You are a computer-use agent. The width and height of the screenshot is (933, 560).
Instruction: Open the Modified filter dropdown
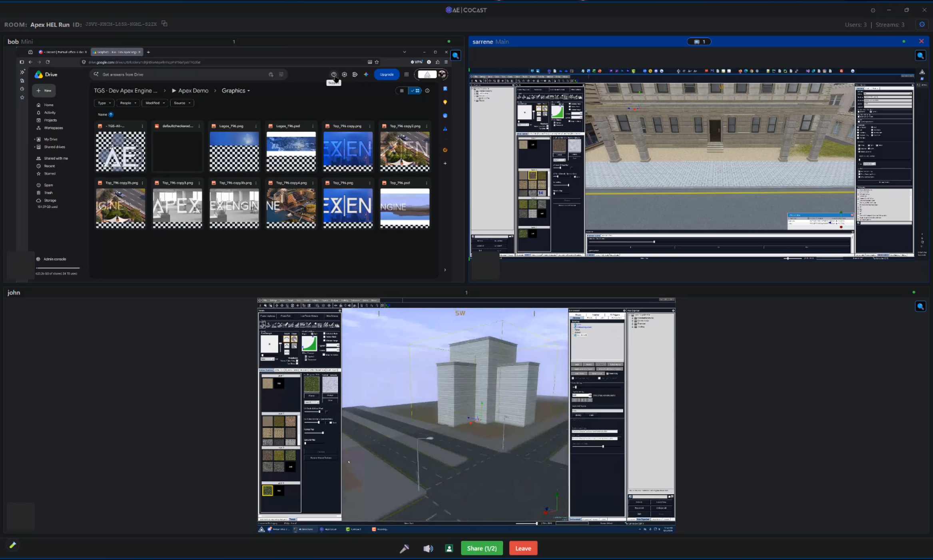click(155, 103)
